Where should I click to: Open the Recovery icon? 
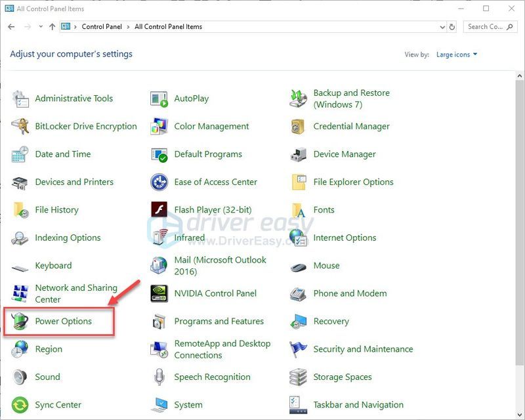(298, 322)
